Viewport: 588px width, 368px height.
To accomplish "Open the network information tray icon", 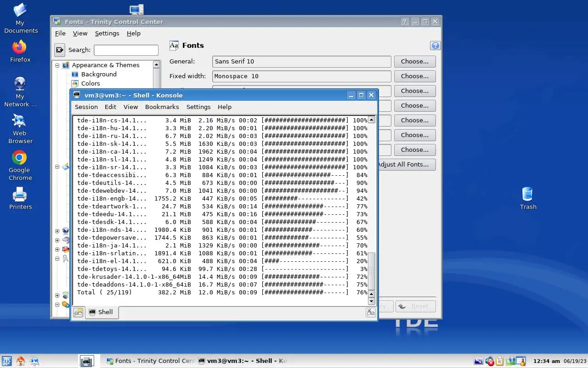I will click(510, 361).
